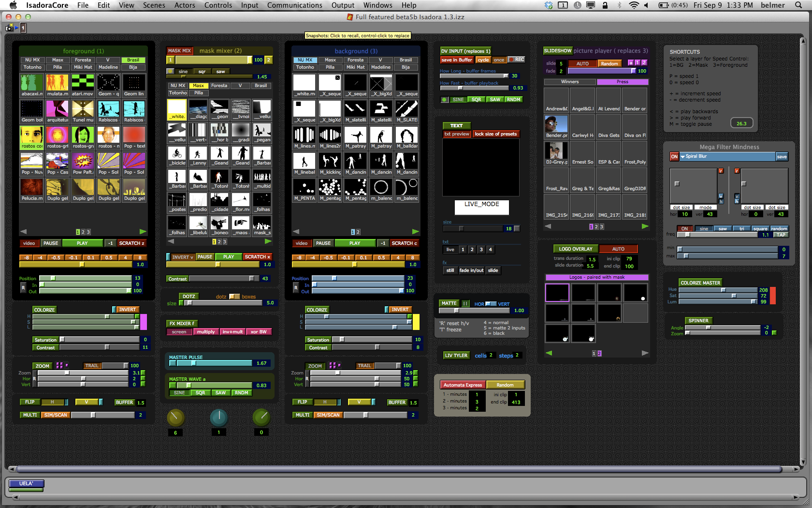812x508 pixels.
Task: Toggle REC in the DV INPUT panel
Action: point(517,60)
